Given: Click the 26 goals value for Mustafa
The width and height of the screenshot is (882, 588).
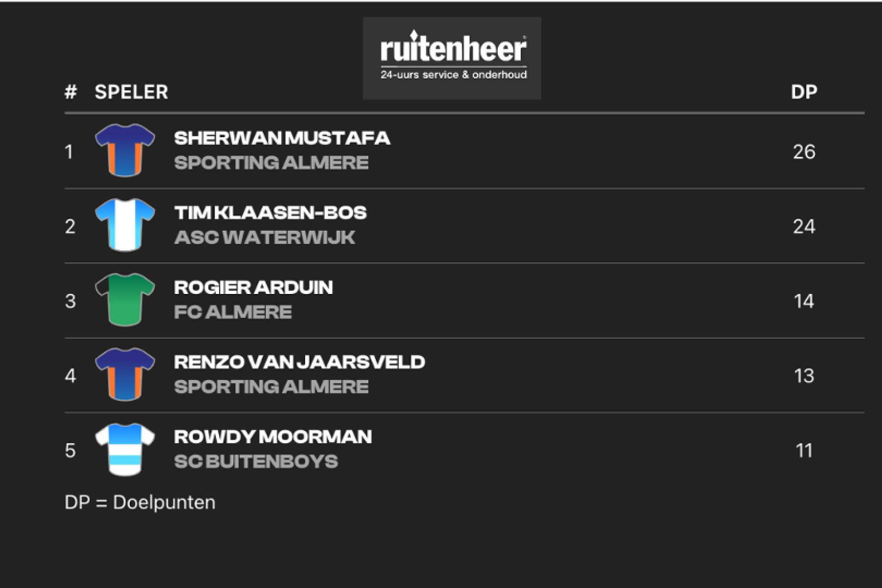Looking at the screenshot, I should click(804, 152).
